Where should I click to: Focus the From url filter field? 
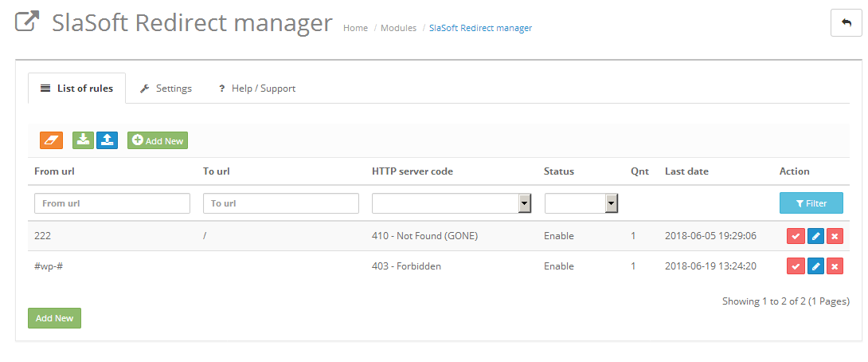pos(112,203)
